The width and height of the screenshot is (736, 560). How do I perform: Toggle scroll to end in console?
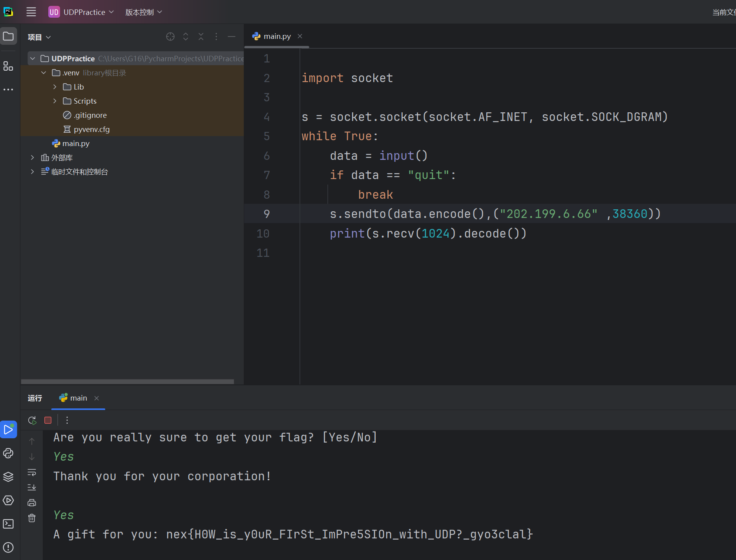pyautogui.click(x=32, y=487)
